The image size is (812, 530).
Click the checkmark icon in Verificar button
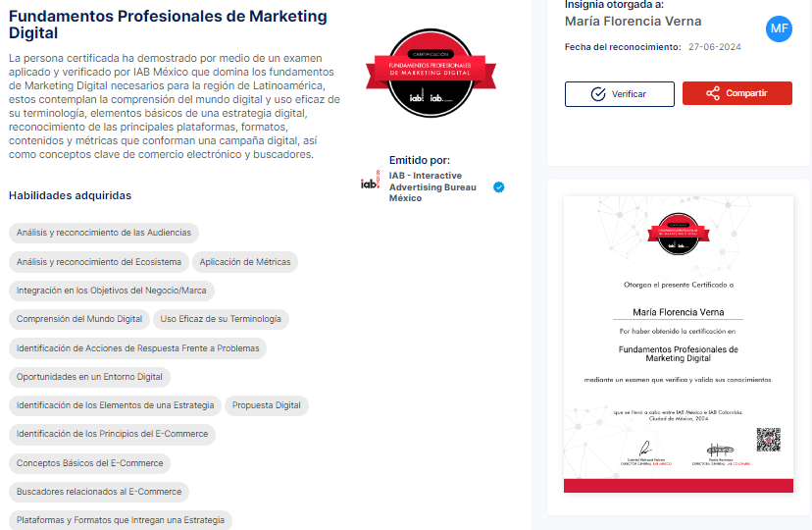598,94
